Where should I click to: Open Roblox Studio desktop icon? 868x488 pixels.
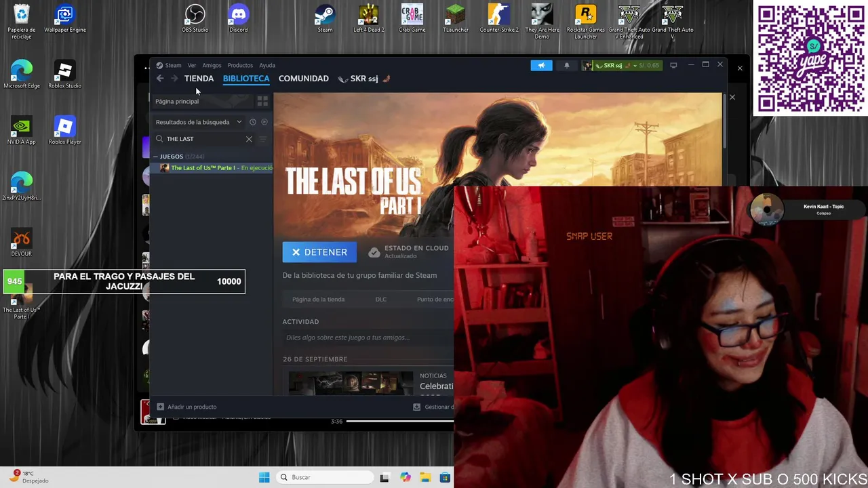[x=65, y=75]
